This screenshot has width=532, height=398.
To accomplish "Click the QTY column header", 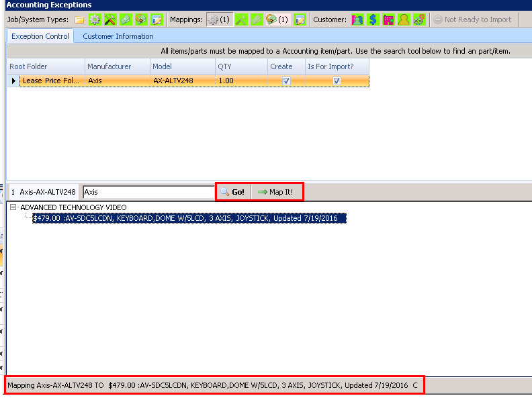I will point(241,66).
